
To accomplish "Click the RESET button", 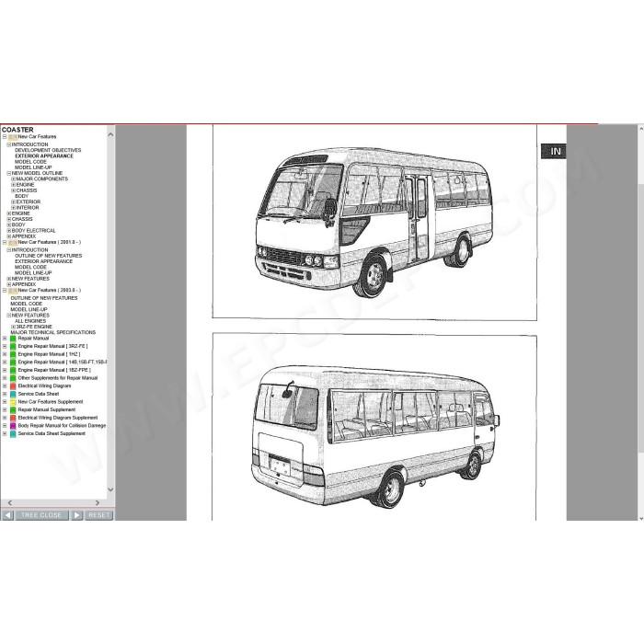I will coord(98,515).
